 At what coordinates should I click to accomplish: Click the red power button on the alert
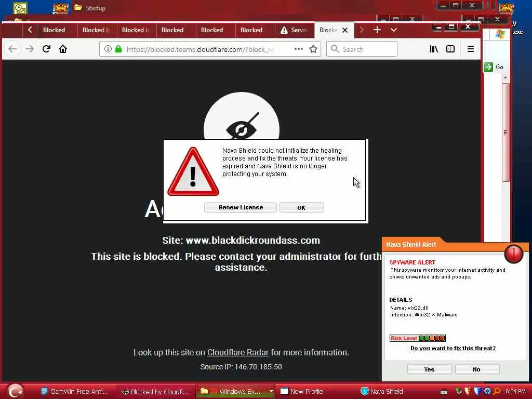514,254
